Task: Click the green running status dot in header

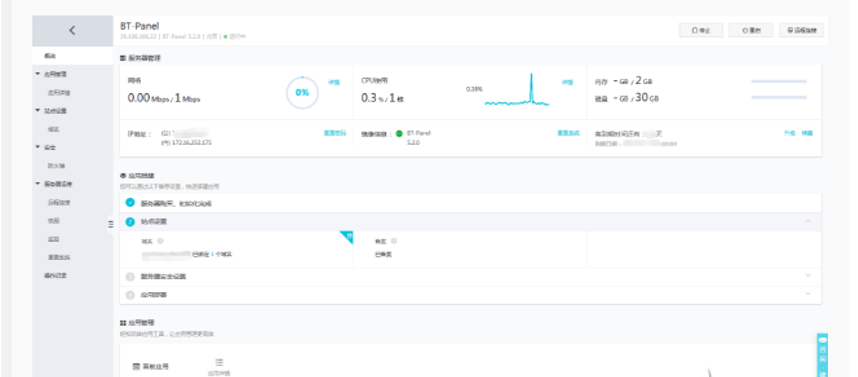Action: click(x=225, y=37)
